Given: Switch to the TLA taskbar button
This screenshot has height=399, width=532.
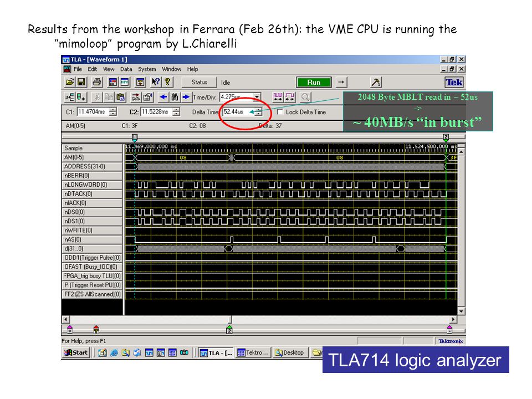Looking at the screenshot, I should coord(216,353).
